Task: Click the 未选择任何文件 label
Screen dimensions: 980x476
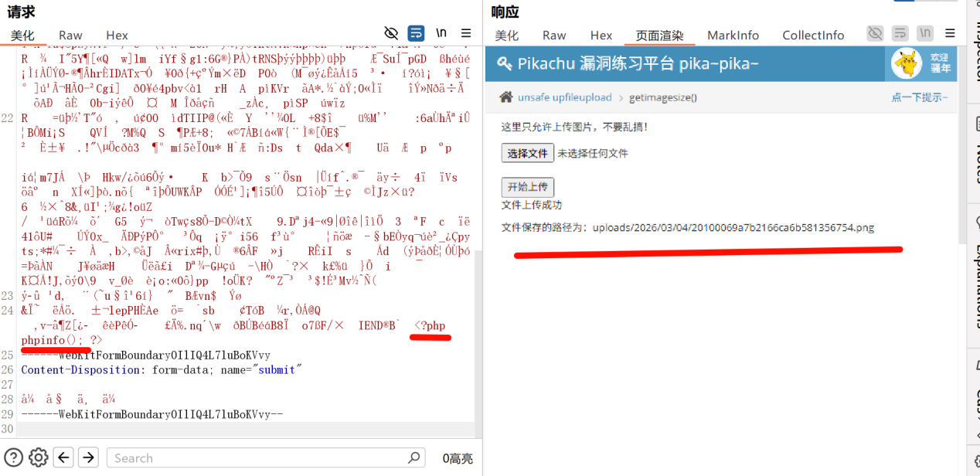Action: 593,153
